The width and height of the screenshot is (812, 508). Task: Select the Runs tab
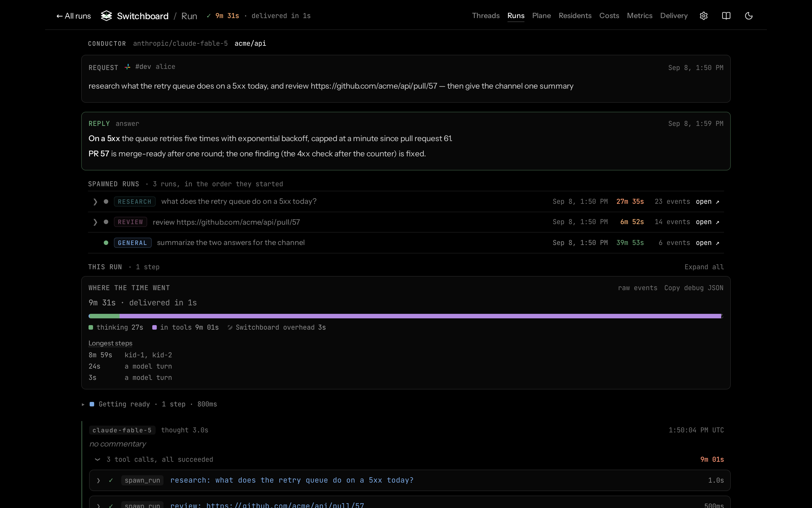click(x=516, y=16)
